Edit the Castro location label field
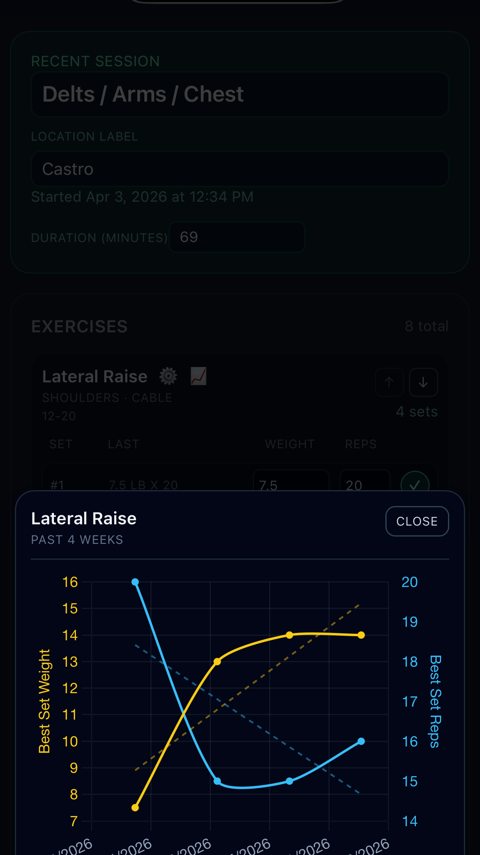 [x=240, y=169]
